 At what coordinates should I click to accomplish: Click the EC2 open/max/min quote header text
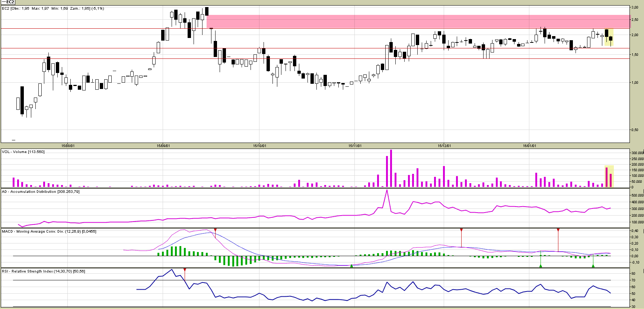coord(53,9)
